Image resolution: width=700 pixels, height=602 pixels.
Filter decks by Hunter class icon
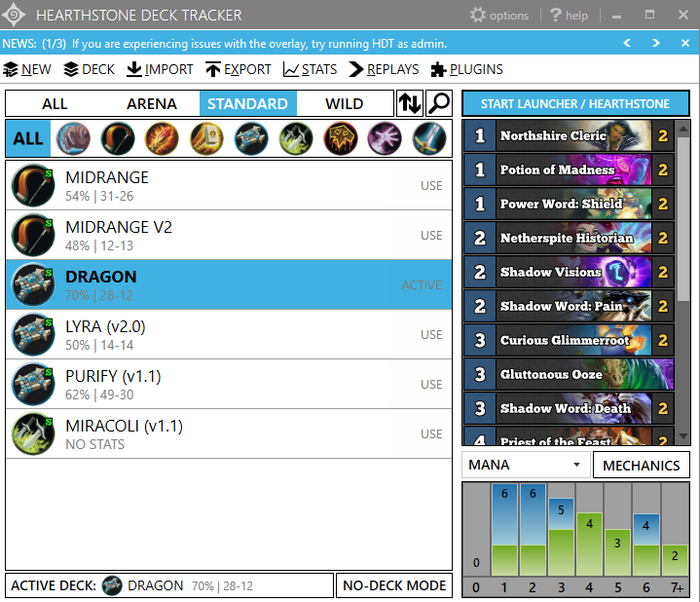(x=118, y=139)
